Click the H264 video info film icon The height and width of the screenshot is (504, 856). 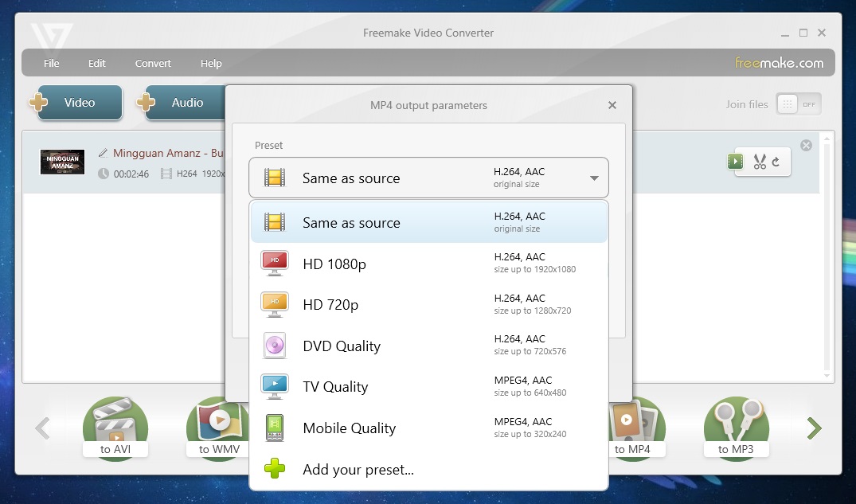point(166,174)
